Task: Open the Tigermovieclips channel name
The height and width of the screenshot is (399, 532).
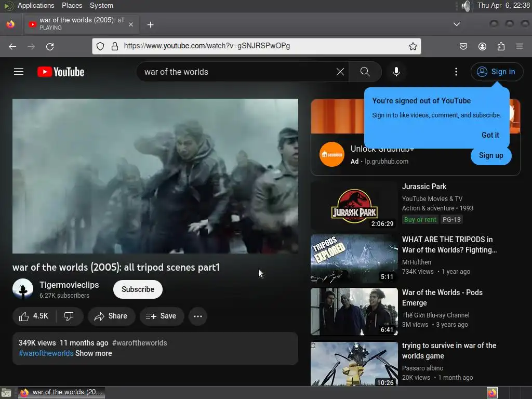Action: point(69,285)
